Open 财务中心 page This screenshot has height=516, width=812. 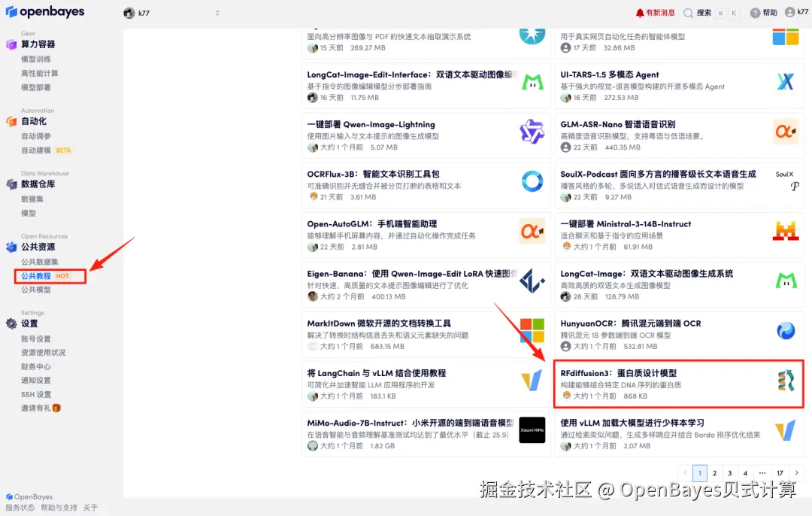coord(36,366)
